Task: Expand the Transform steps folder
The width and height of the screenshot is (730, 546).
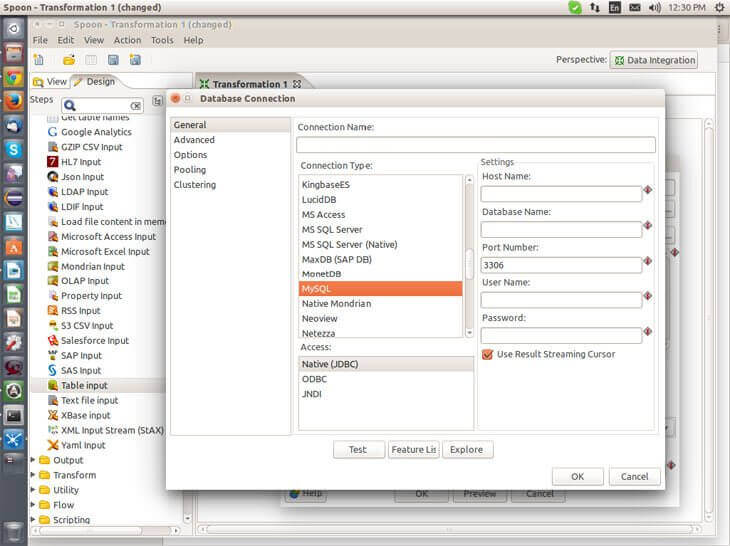Action: 33,475
